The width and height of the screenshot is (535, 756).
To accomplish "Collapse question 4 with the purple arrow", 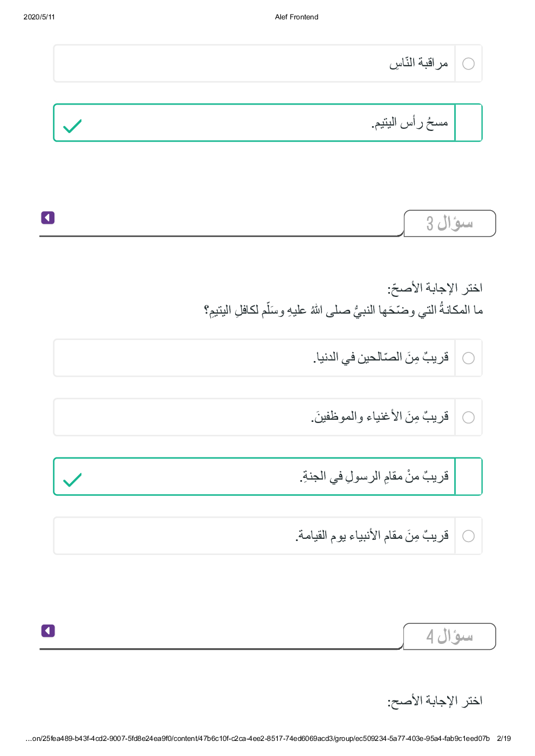I will (48, 631).
